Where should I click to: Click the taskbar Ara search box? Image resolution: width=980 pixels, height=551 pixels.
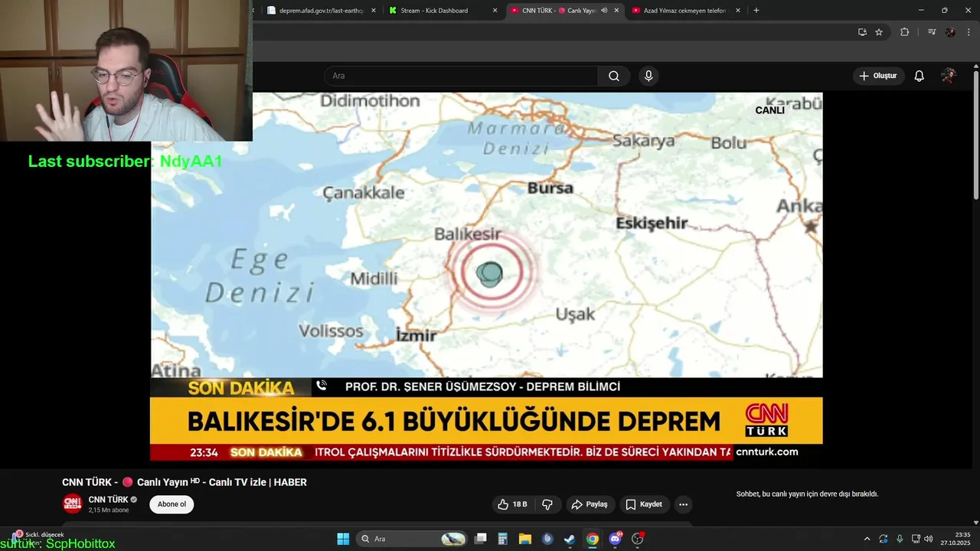tap(412, 539)
